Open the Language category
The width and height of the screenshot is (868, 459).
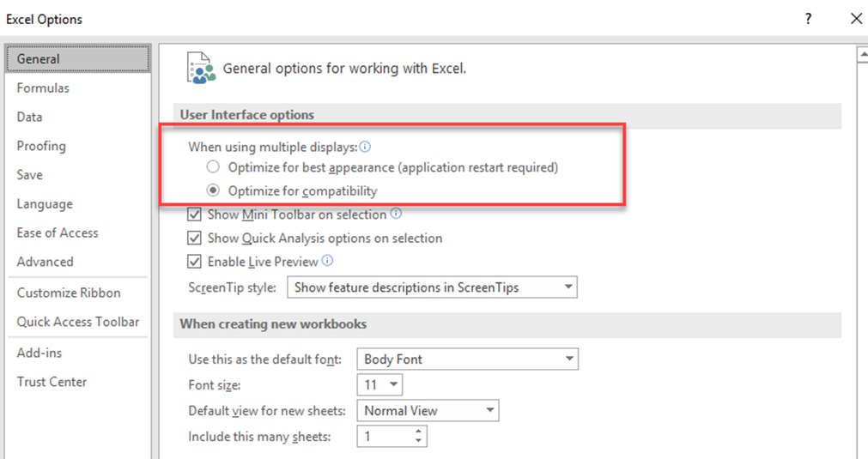click(78, 203)
